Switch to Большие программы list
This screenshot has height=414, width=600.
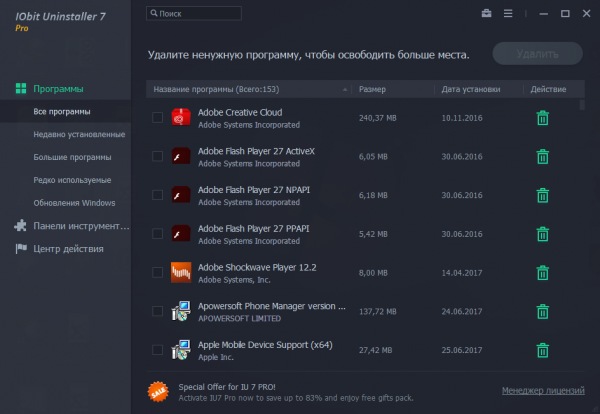click(x=72, y=157)
